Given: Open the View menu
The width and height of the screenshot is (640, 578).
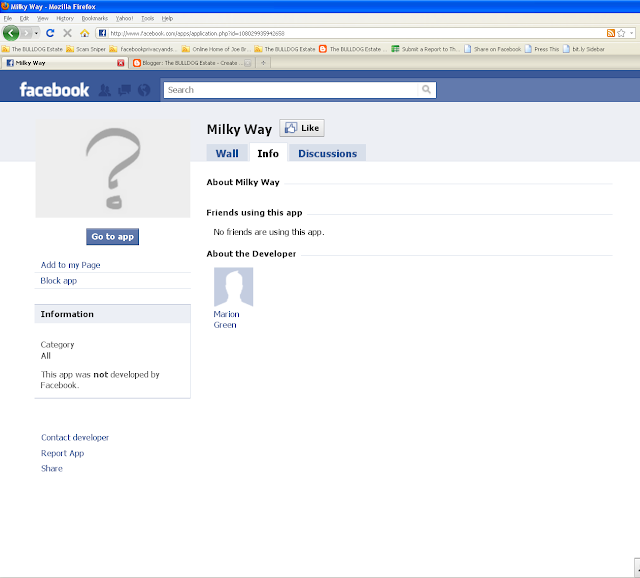Looking at the screenshot, I should (x=42, y=18).
